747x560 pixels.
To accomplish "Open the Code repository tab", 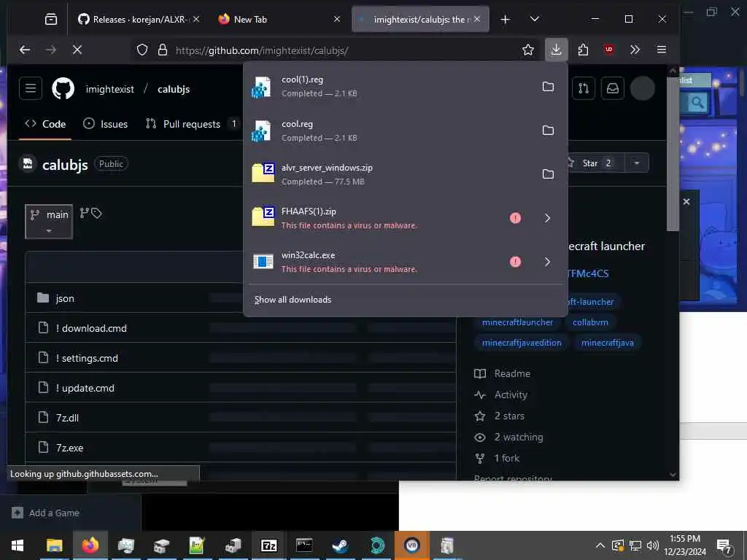I will coord(45,124).
